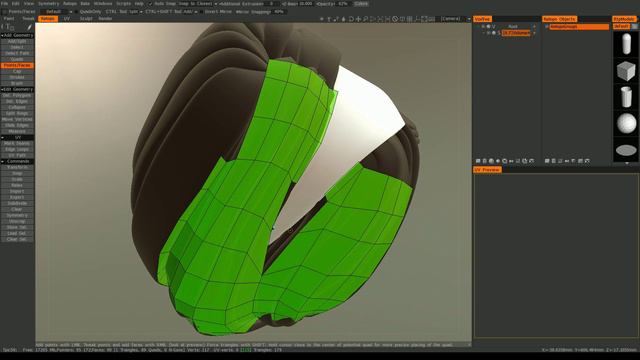The width and height of the screenshot is (640, 360).
Task: Toggle the QuadsOnly checkbox
Action: point(76,12)
